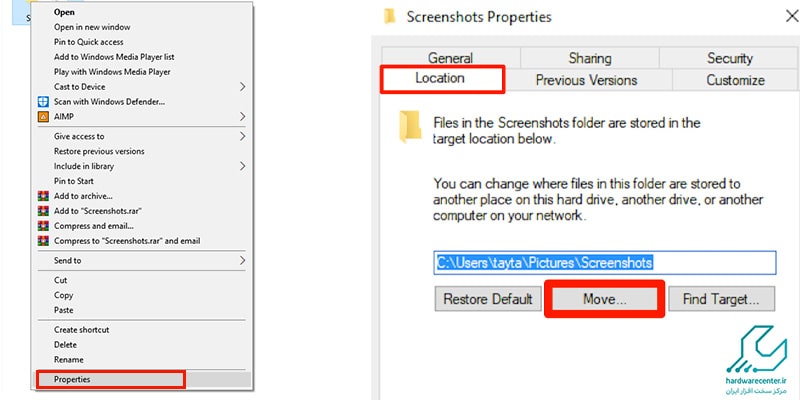Click the Find Target... button
Screen dimensions: 800x400
[721, 299]
